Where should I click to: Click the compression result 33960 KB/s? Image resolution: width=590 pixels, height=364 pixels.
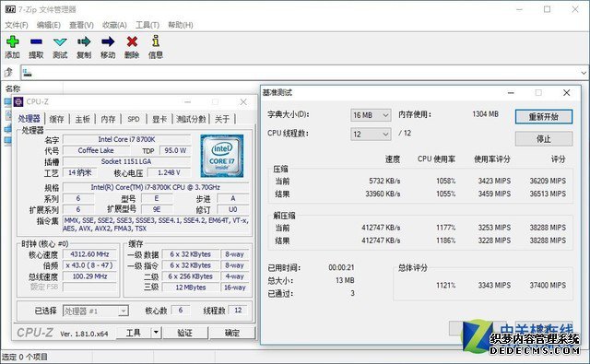point(383,194)
